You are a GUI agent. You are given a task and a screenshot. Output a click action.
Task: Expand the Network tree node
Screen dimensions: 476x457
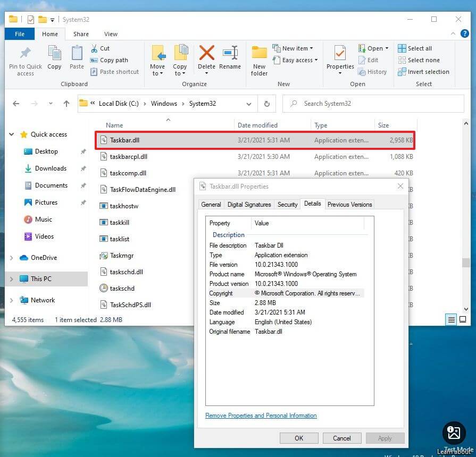coord(12,300)
